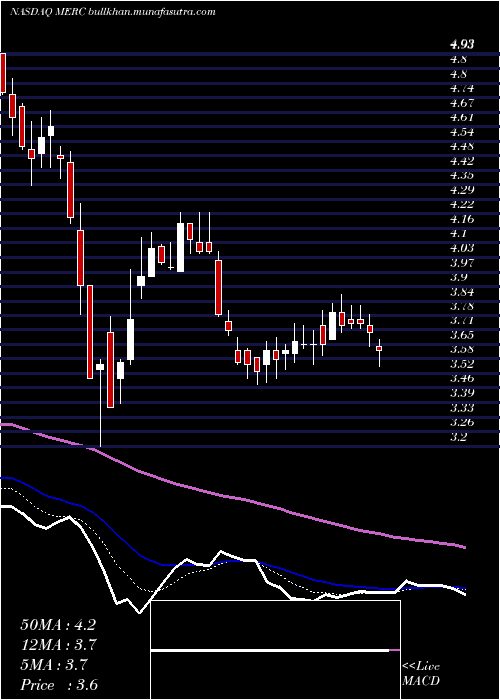Click the 3.78 price axis label

462,306
